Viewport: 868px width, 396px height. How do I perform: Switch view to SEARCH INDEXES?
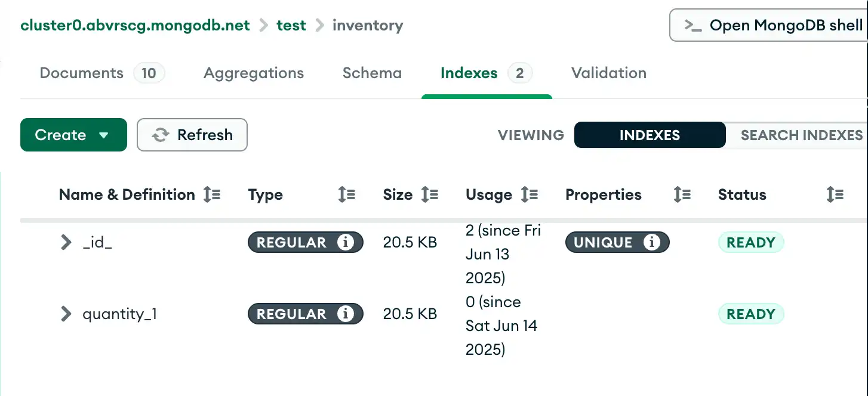coord(800,135)
